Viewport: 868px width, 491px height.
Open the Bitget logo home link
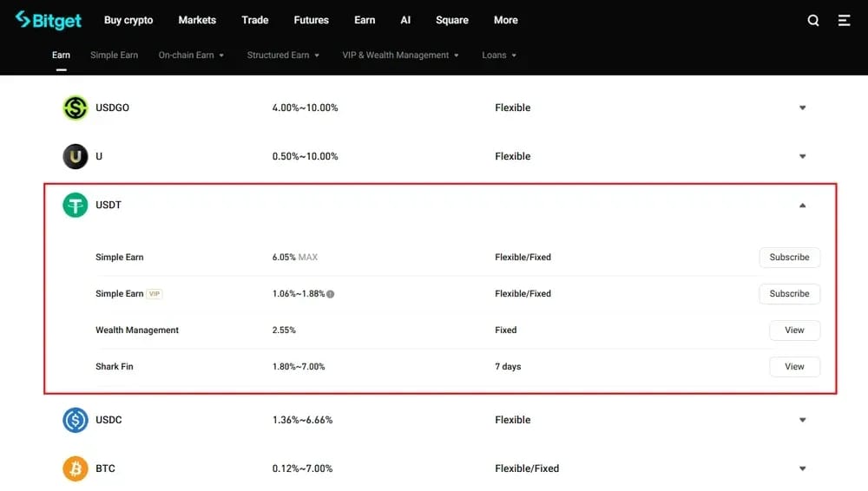click(48, 20)
